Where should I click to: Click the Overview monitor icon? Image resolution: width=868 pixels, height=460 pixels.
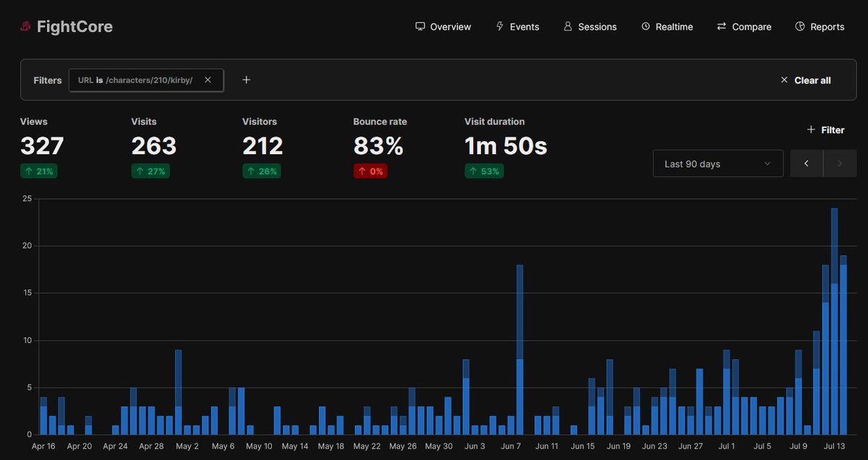[420, 26]
